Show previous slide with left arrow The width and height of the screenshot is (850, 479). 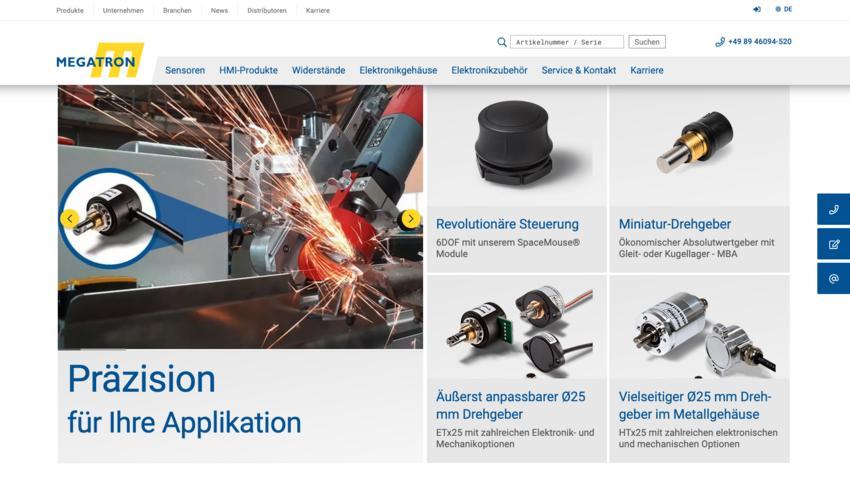tap(69, 219)
